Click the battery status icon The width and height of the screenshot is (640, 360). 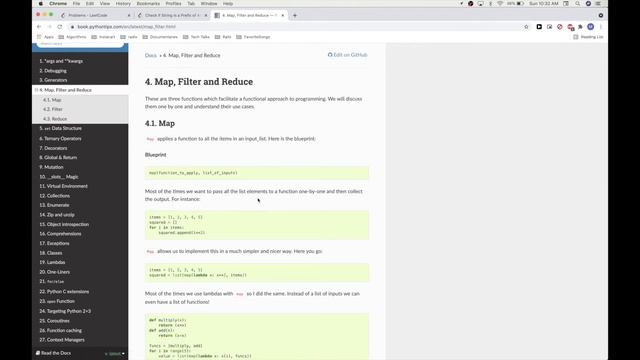coord(520,4)
